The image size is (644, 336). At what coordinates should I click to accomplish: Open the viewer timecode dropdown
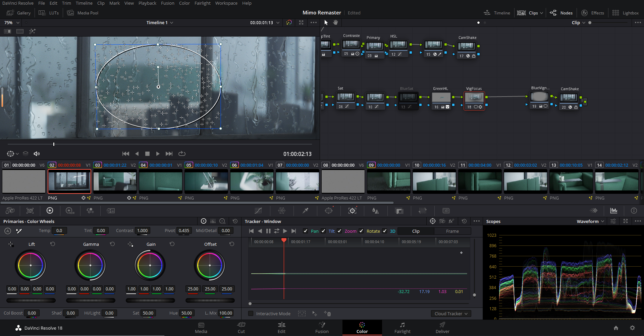[278, 22]
